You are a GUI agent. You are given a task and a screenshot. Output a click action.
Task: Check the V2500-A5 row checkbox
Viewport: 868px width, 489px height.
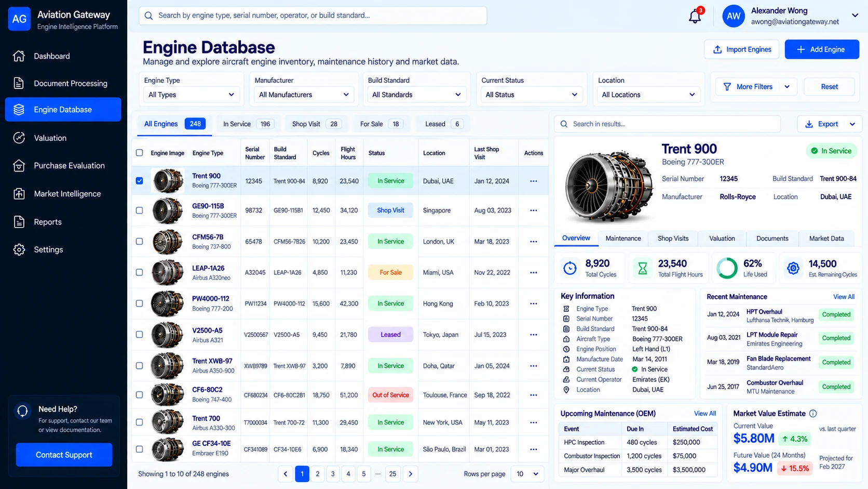[x=139, y=335]
